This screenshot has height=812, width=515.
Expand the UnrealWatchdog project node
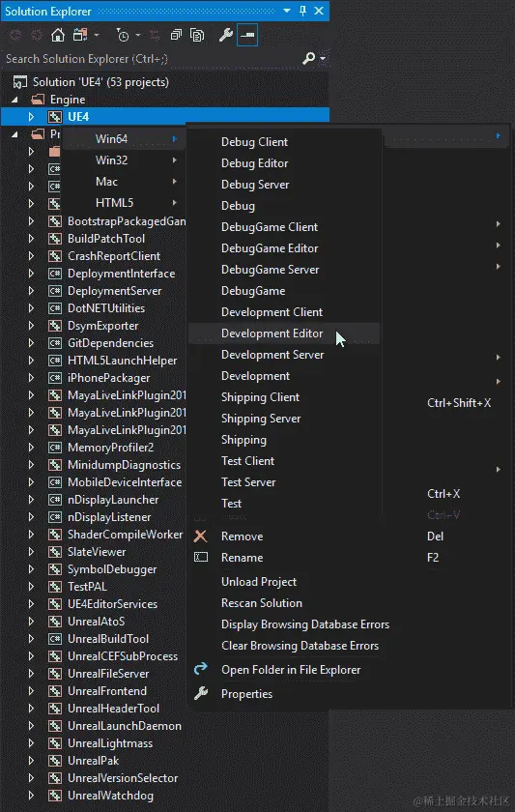31,796
